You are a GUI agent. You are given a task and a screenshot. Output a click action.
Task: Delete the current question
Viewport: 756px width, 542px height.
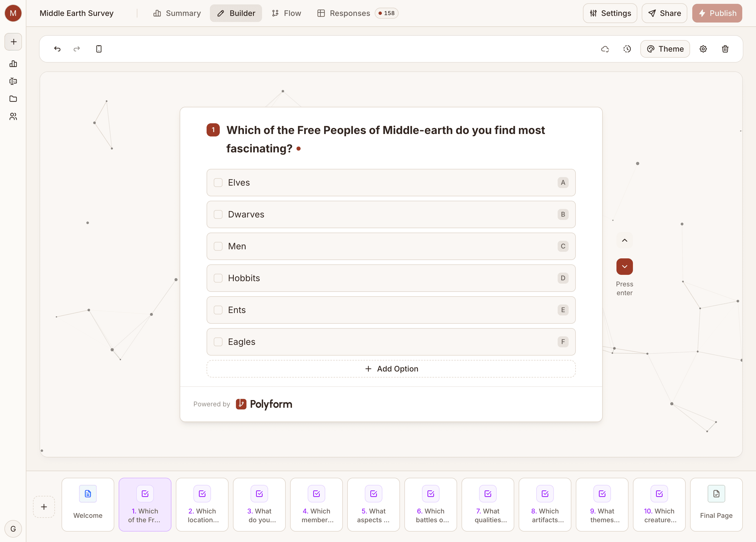tap(725, 49)
